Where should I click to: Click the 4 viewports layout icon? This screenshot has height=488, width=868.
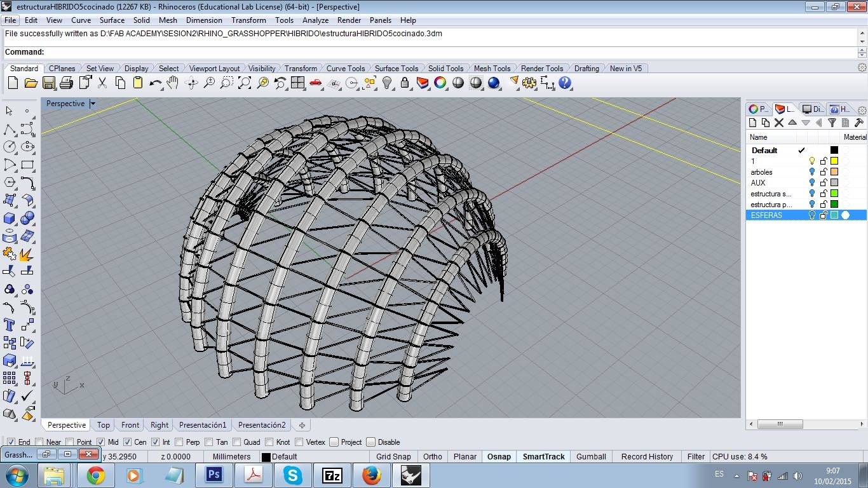click(x=298, y=83)
